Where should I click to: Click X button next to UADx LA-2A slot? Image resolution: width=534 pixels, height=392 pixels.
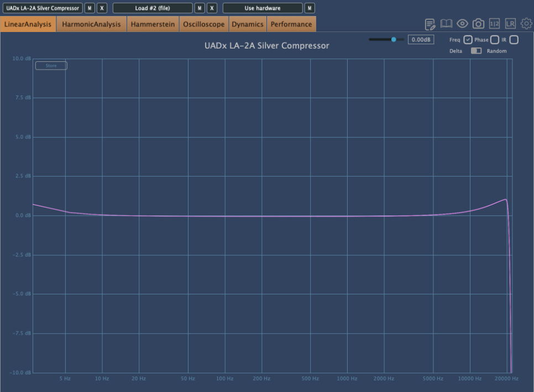tap(102, 8)
